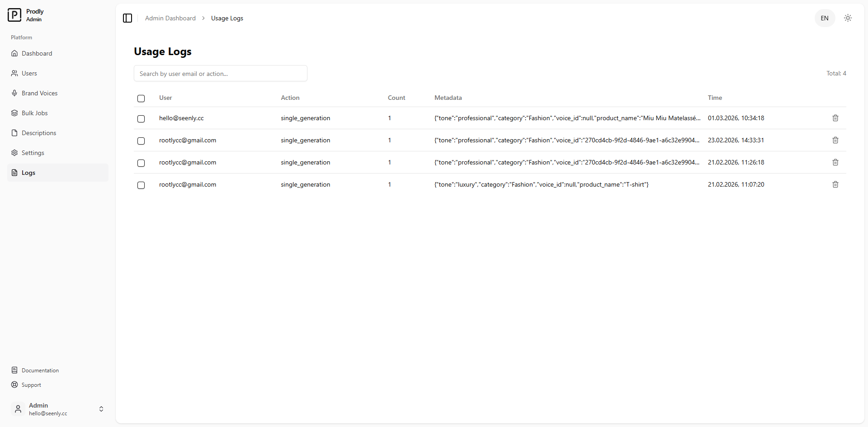
Task: Go to Bulk Jobs page
Action: click(x=34, y=113)
